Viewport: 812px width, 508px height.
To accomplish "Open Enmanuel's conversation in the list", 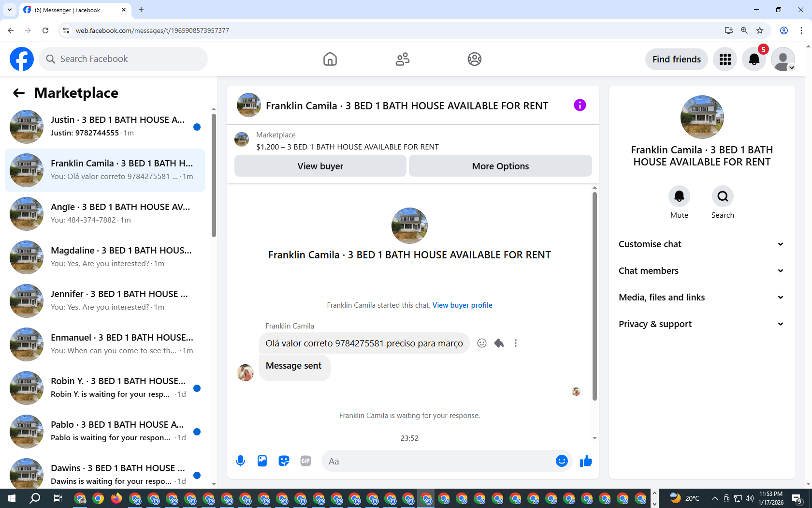I will pyautogui.click(x=105, y=344).
